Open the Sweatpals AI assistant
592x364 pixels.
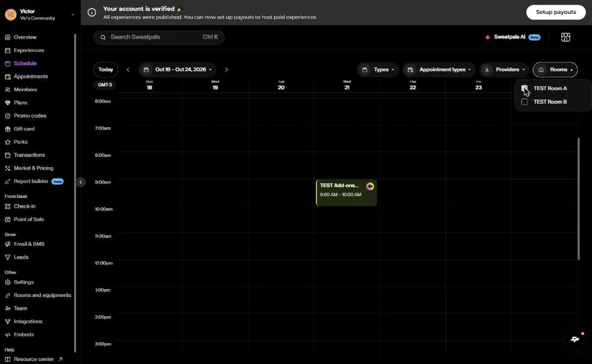[513, 37]
